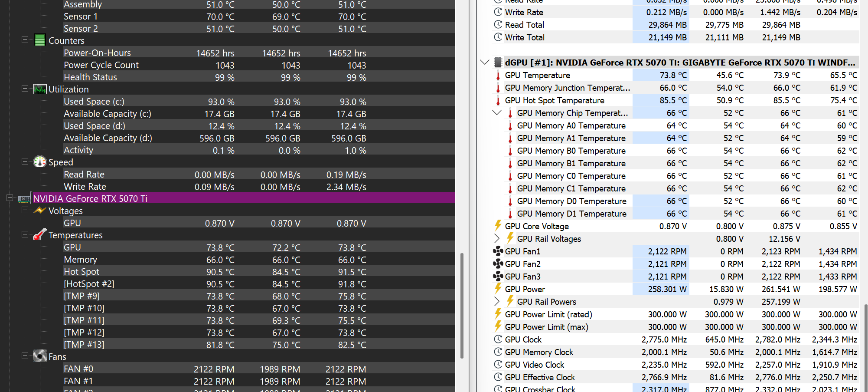Click the dark tree window's vertical scrollbar thumb
This screenshot has height=392, width=868.
(x=462, y=306)
